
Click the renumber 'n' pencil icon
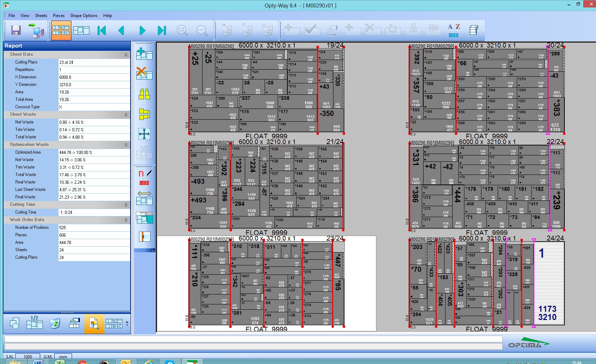point(144,177)
